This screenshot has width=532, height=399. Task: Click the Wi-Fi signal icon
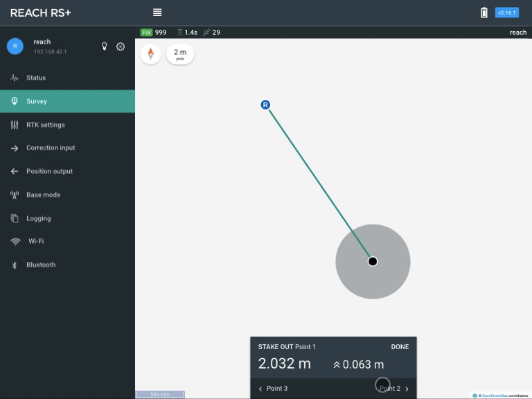(15, 242)
